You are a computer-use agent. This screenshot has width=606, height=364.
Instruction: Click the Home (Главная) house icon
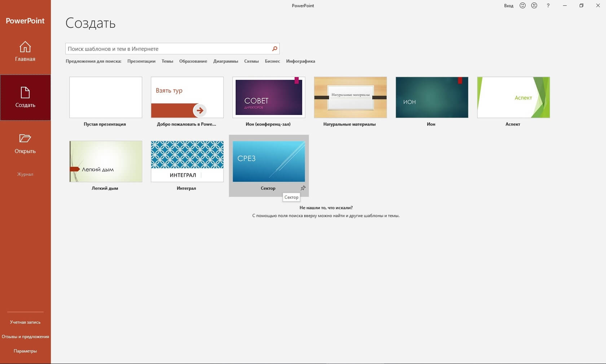coord(25,47)
